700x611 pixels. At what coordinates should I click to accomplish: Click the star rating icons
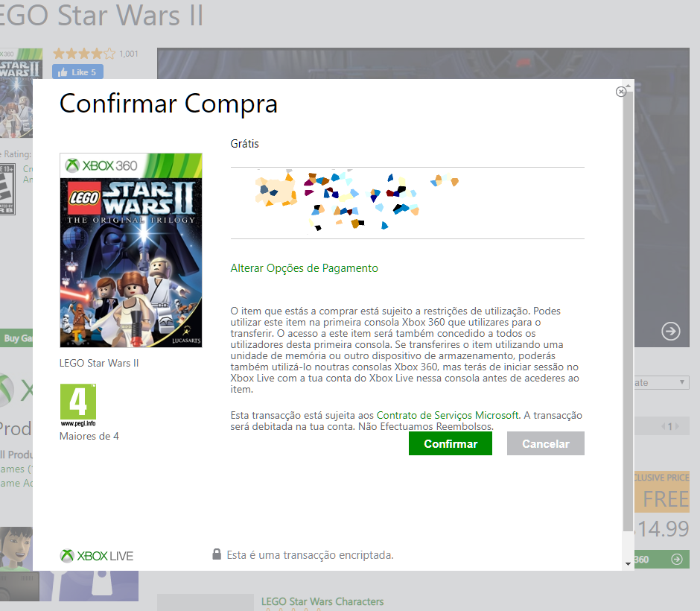84,54
